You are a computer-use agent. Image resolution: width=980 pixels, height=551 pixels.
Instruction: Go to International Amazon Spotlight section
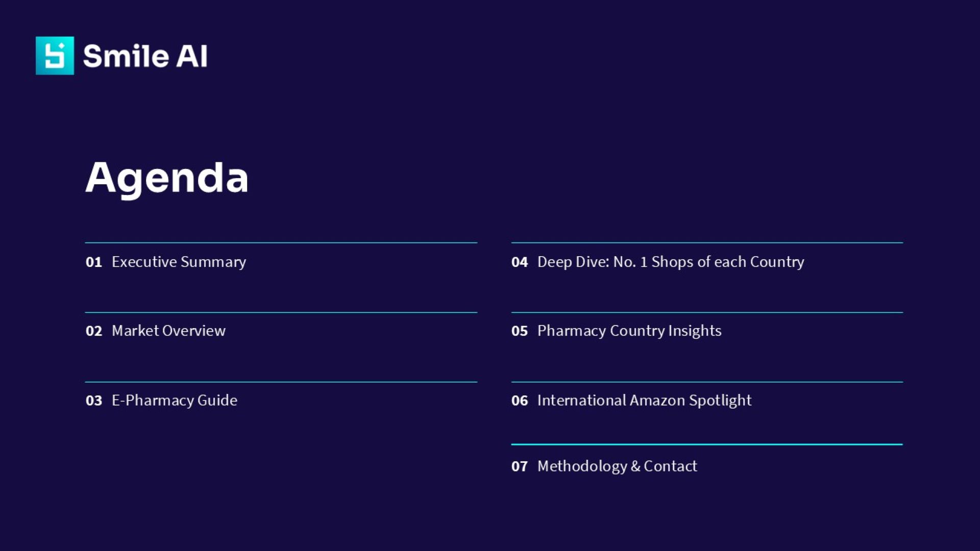tap(644, 400)
